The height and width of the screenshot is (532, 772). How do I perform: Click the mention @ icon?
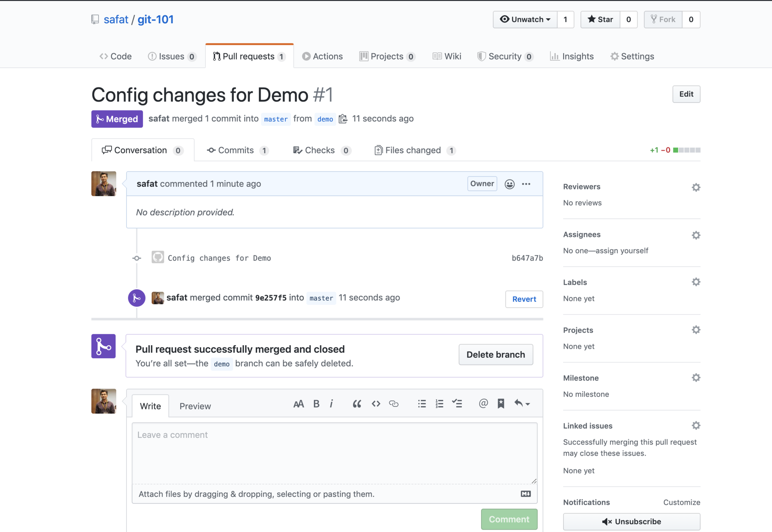pos(483,404)
